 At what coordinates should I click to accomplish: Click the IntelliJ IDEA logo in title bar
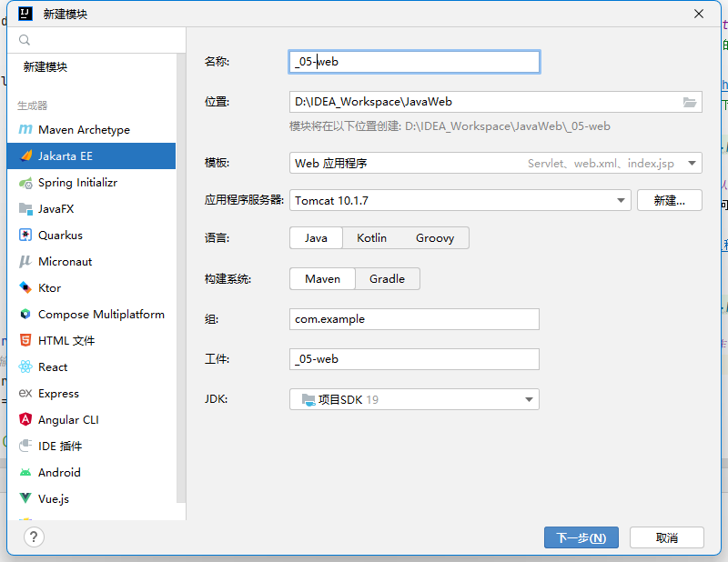click(25, 14)
